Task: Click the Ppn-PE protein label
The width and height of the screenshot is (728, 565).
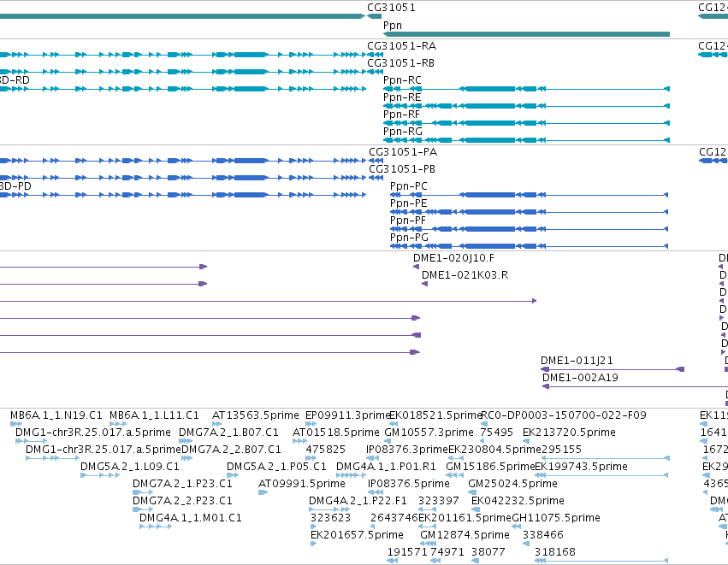Action: point(409,203)
